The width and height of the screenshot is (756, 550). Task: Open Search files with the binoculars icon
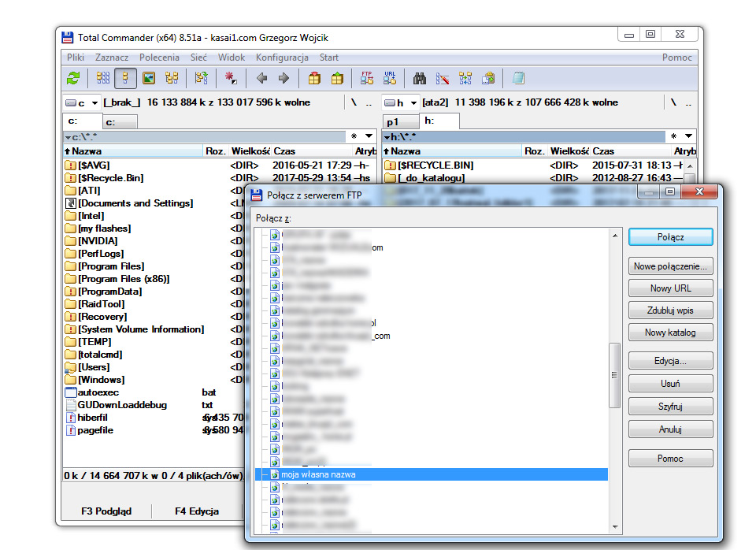point(420,78)
